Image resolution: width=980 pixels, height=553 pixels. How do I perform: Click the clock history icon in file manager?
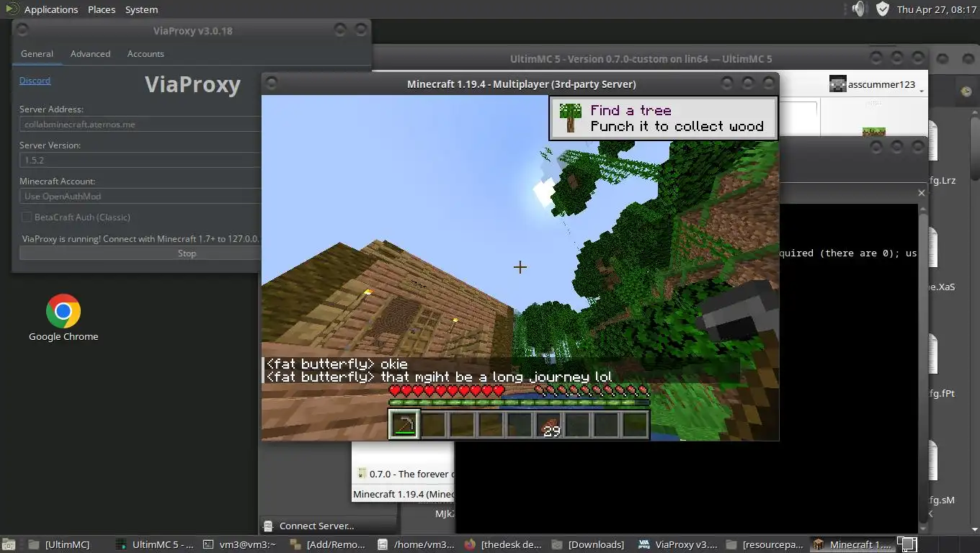click(966, 91)
